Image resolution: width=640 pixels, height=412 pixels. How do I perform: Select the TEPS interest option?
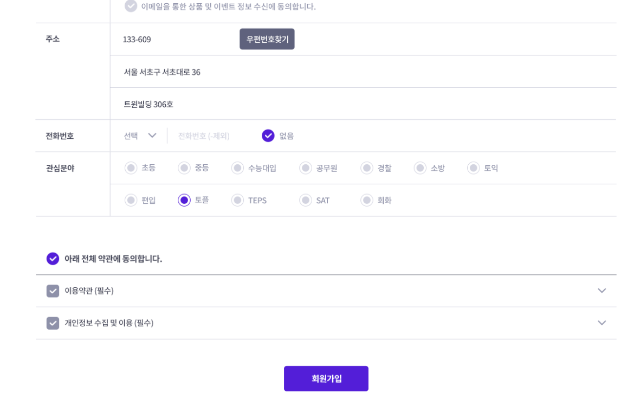pos(238,200)
